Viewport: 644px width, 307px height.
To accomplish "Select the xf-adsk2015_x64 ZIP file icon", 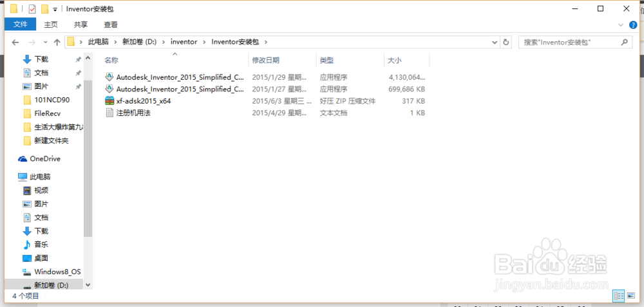I will [x=109, y=100].
